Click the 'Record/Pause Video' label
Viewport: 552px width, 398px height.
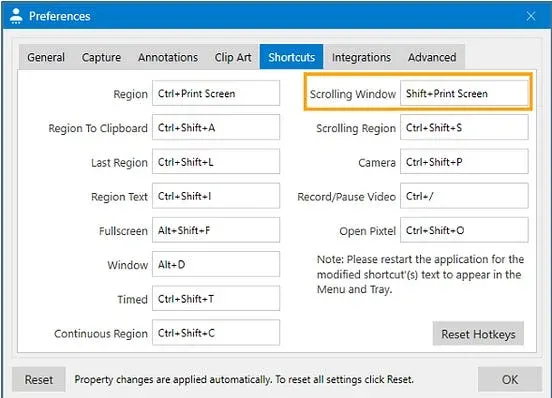[x=346, y=197]
